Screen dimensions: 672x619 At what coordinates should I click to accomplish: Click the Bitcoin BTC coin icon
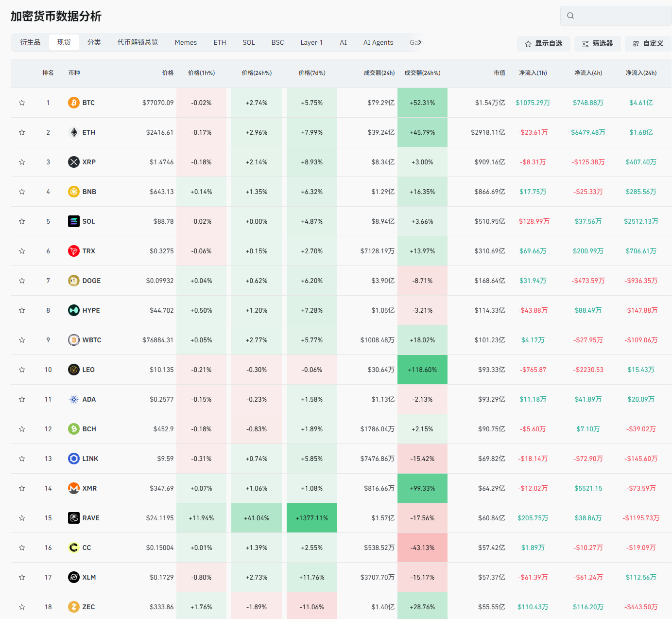click(74, 103)
